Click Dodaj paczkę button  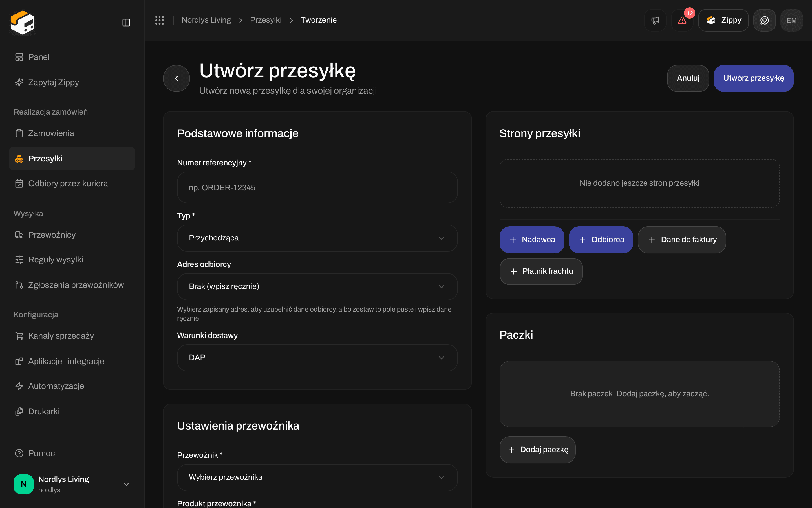click(x=538, y=450)
